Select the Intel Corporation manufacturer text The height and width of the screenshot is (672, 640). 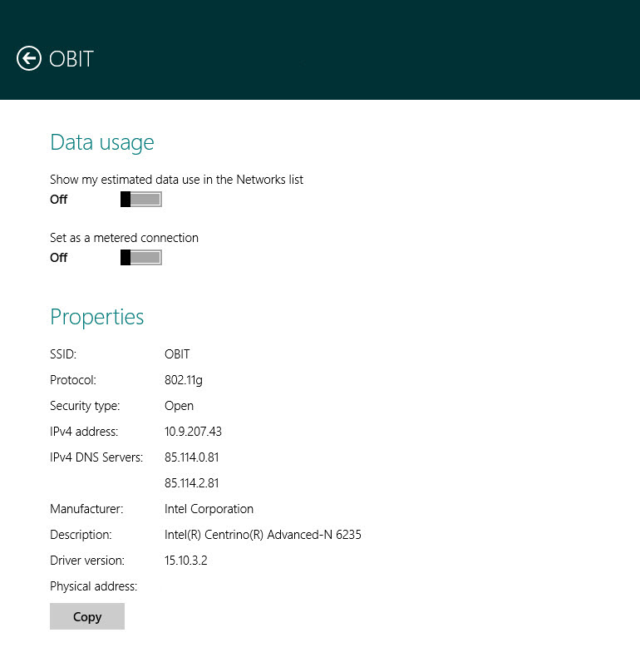tap(209, 509)
